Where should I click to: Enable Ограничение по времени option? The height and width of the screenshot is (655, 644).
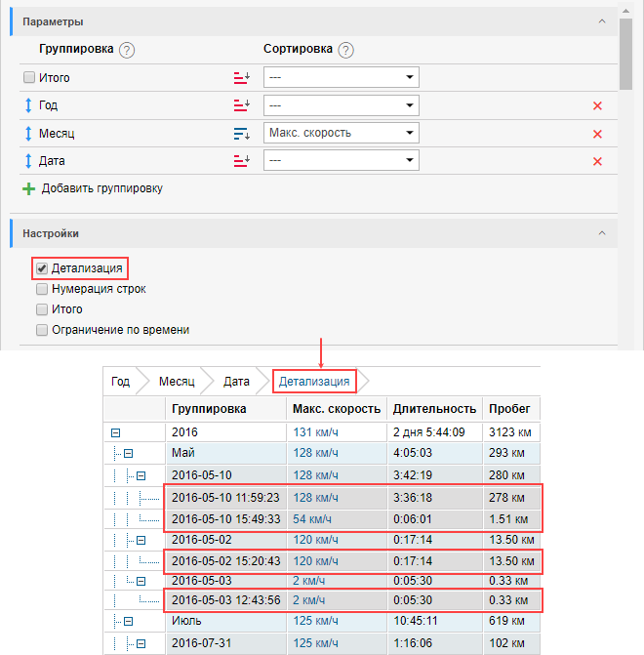coord(42,330)
